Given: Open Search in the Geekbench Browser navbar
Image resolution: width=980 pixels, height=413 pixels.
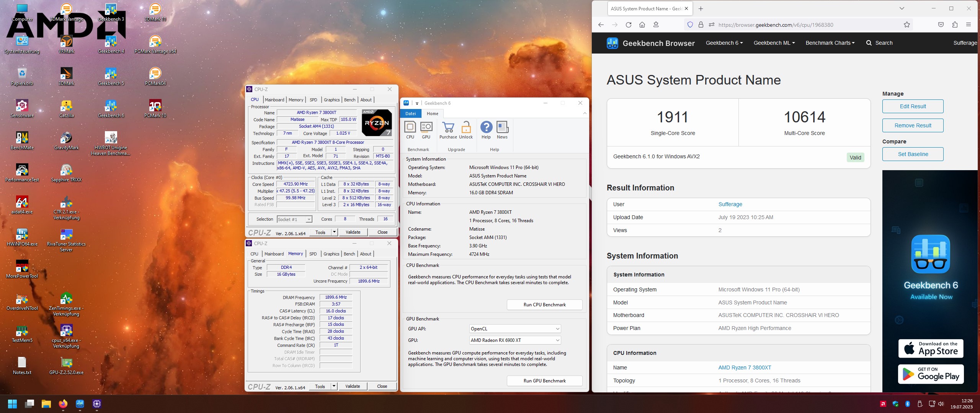Looking at the screenshot, I should (879, 43).
